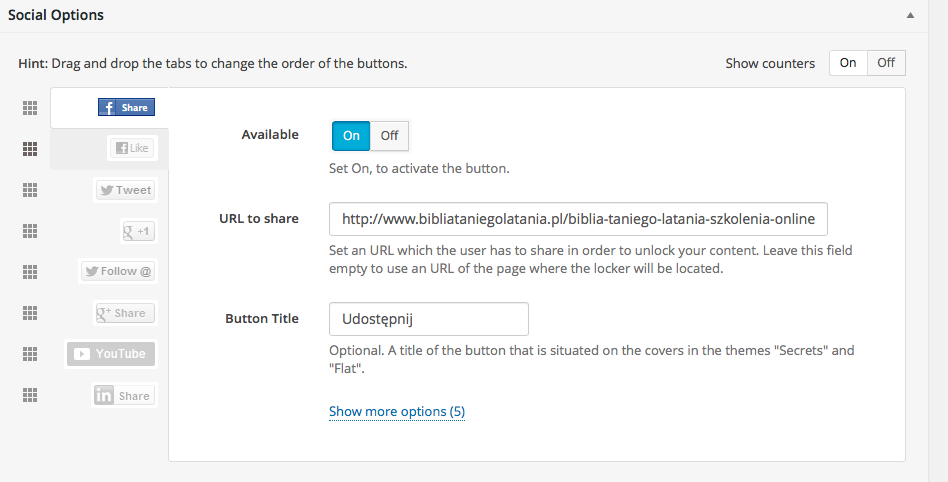Set Available to Off
The width and height of the screenshot is (948, 482).
(389, 136)
